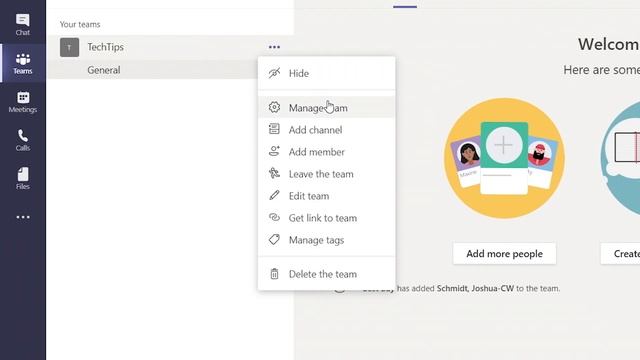Select the Teams icon in sidebar
The image size is (640, 360).
point(22,63)
